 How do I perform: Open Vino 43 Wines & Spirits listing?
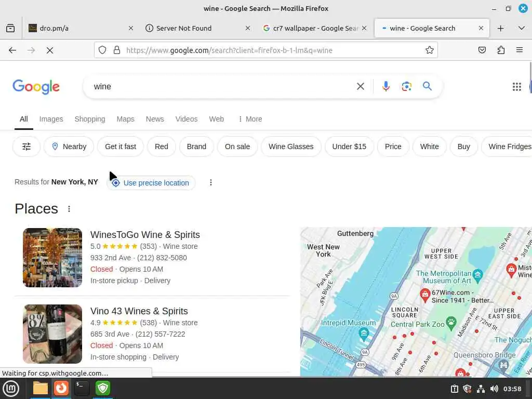coord(139,311)
